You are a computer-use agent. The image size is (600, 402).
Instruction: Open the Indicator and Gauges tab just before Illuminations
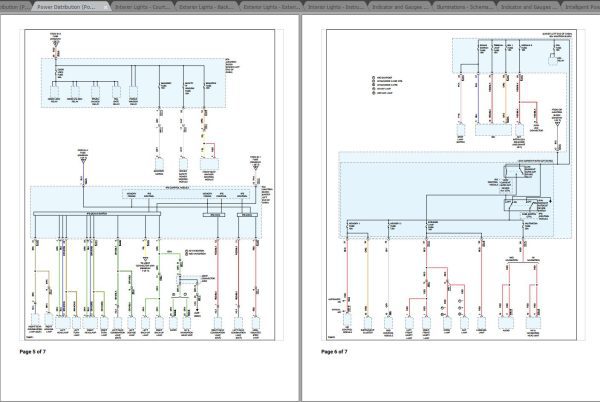401,7
